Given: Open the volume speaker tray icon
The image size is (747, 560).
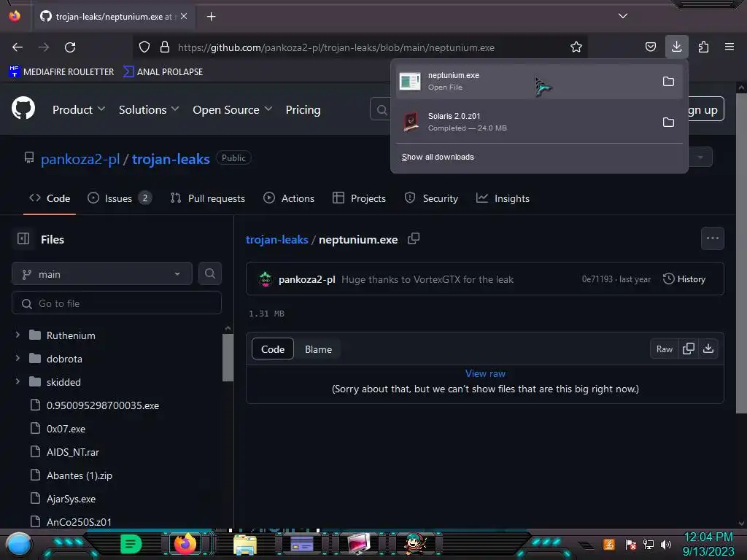Looking at the screenshot, I should [x=666, y=544].
